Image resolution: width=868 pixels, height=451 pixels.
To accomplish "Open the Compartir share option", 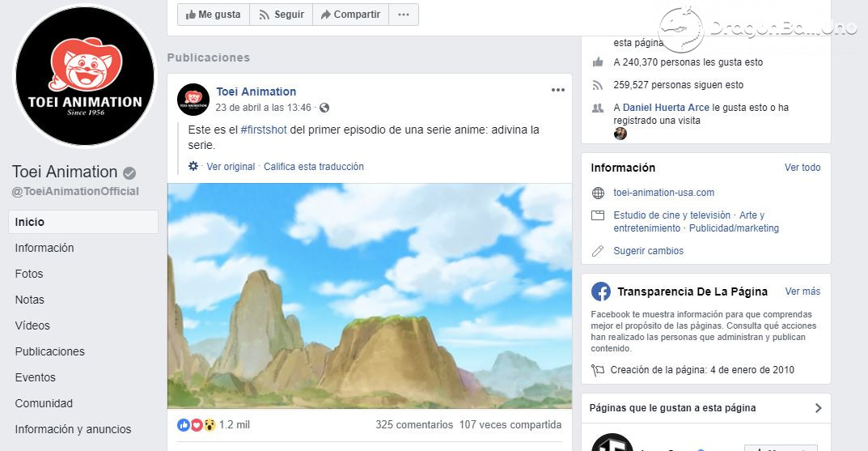I will 350,15.
